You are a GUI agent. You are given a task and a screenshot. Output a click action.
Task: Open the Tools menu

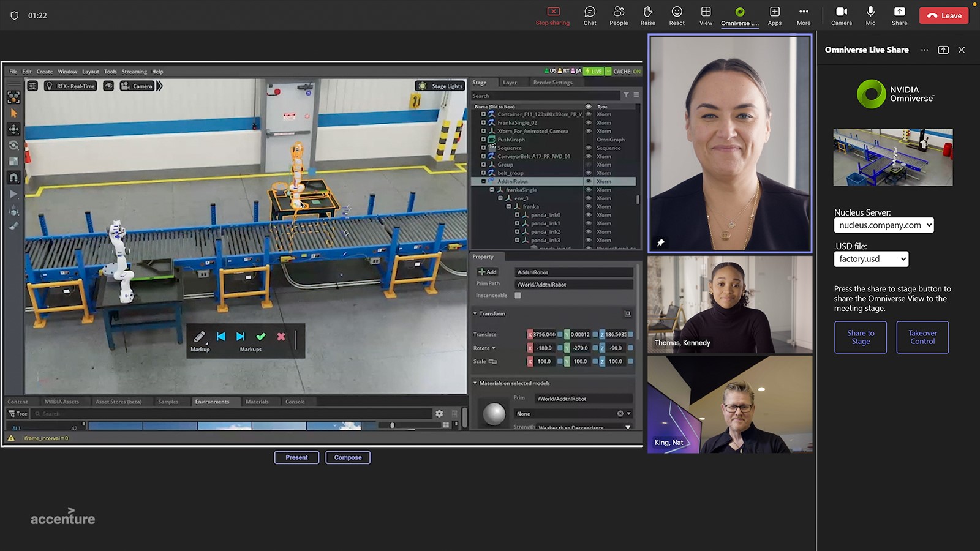pyautogui.click(x=110, y=71)
